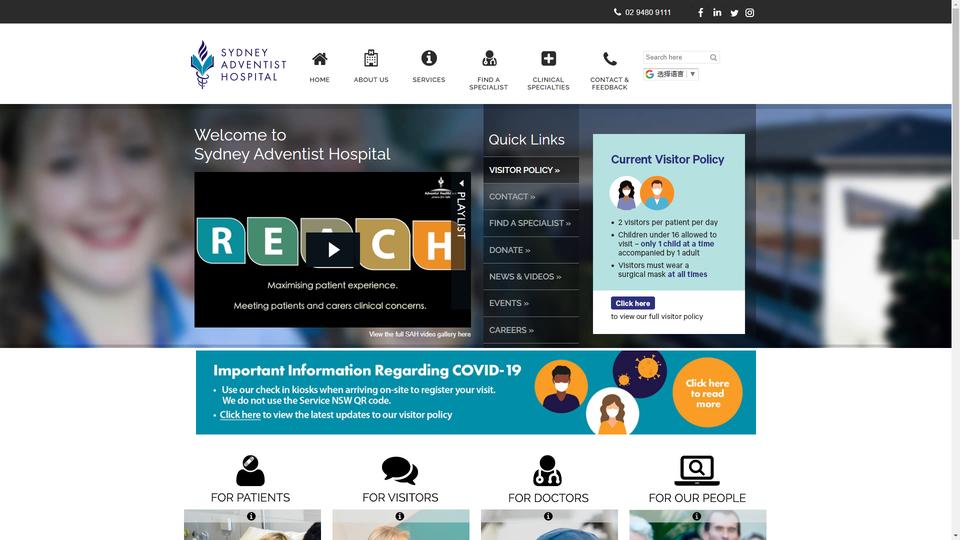
Task: Select FIND A SPECIALIST quick link
Action: [x=531, y=223]
